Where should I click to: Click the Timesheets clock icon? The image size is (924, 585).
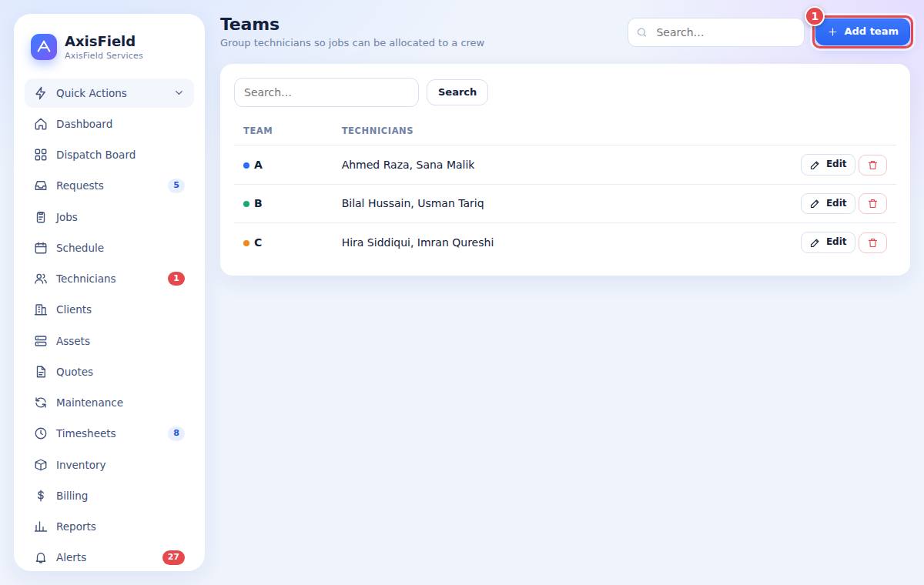tap(41, 433)
